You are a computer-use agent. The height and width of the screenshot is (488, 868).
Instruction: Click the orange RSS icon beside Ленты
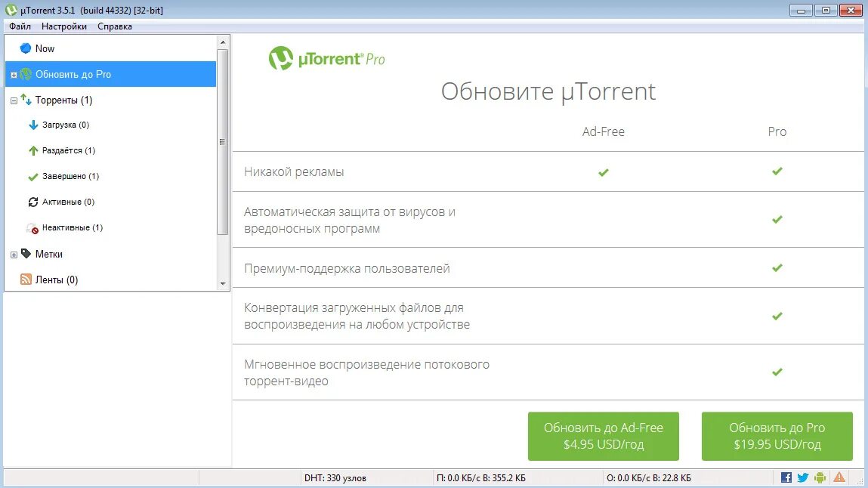[26, 280]
